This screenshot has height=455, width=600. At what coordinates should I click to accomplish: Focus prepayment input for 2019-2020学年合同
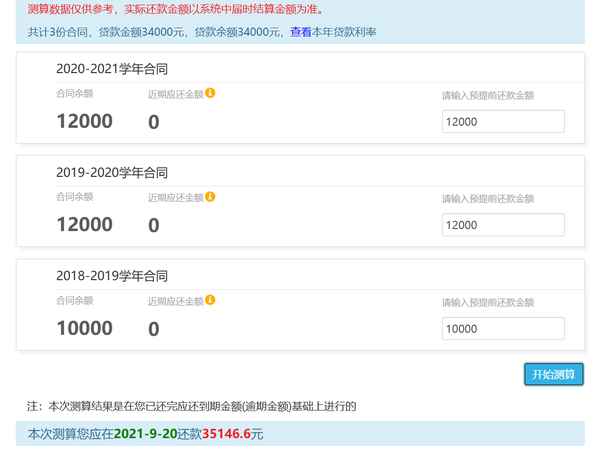pyautogui.click(x=503, y=225)
